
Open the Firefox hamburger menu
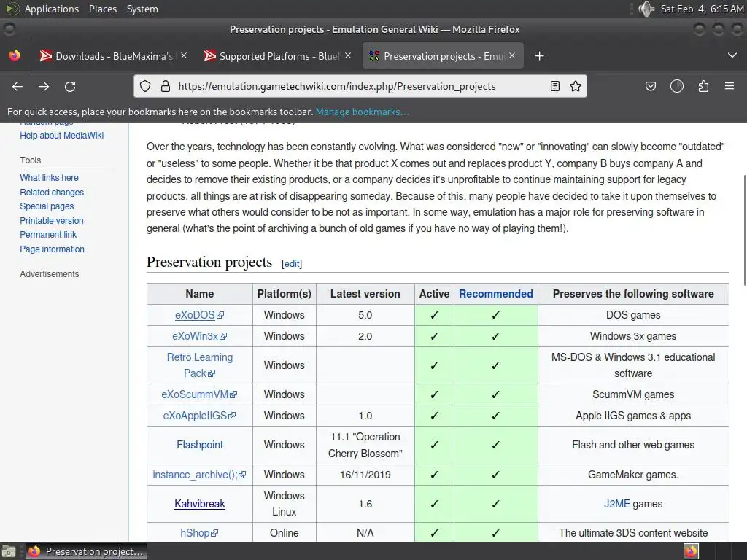(x=729, y=86)
